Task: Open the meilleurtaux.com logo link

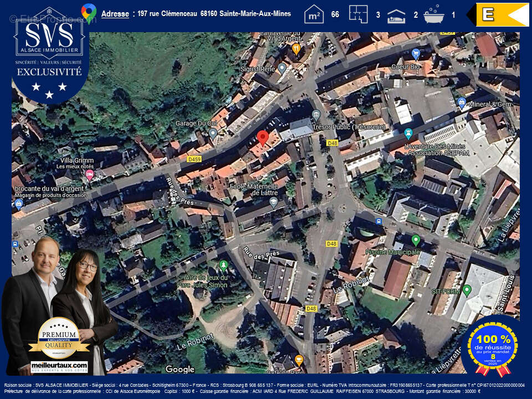Action: click(x=59, y=366)
